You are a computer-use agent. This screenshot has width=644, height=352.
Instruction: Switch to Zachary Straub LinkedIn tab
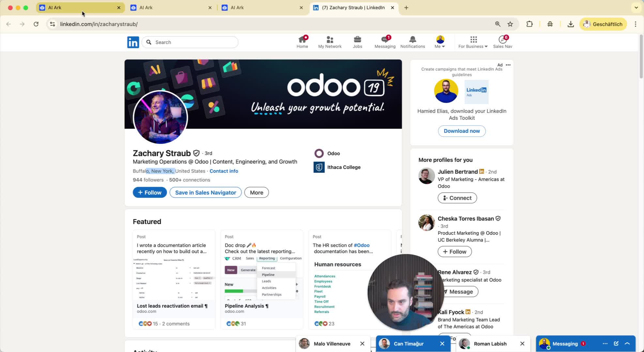click(353, 7)
